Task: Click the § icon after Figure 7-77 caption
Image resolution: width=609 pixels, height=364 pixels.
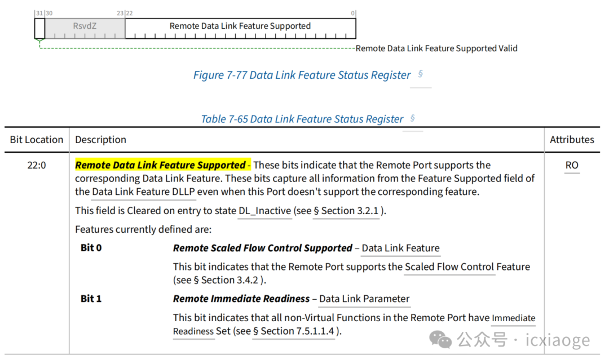Action: (420, 74)
